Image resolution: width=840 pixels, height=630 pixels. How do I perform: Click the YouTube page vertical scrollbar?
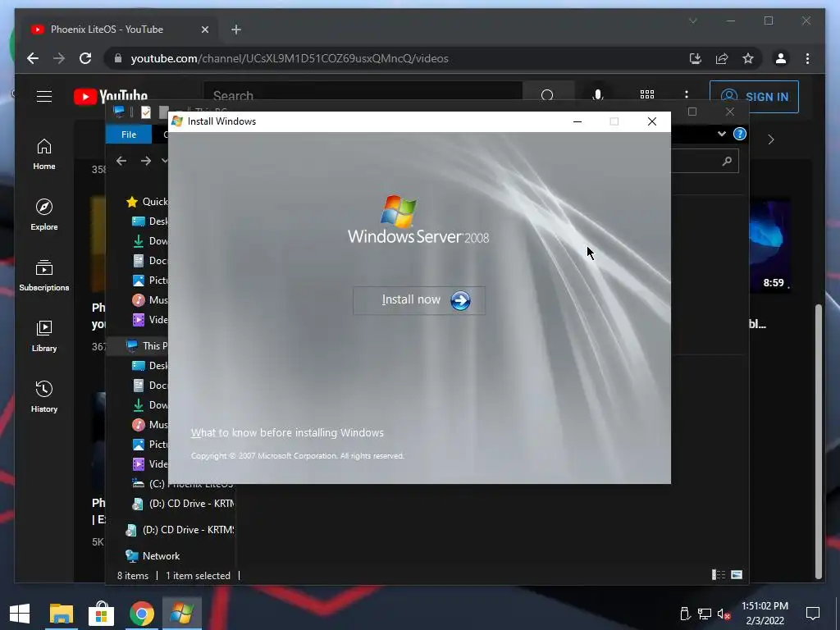point(818,441)
